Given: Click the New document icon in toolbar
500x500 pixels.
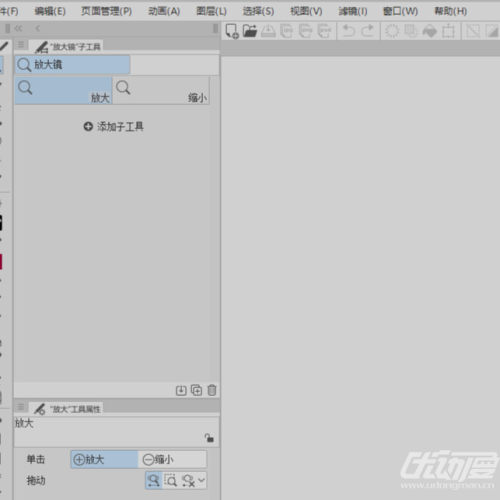Looking at the screenshot, I should [x=232, y=31].
